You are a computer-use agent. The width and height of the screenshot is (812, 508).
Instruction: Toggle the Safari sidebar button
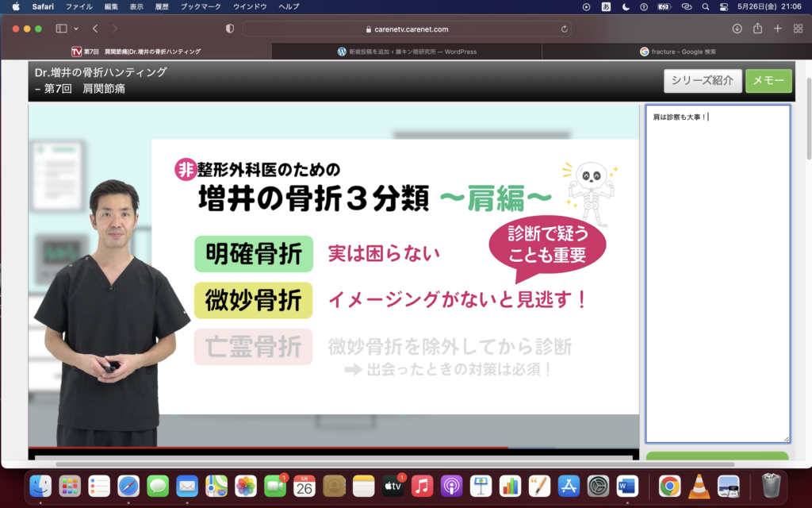coord(61,29)
